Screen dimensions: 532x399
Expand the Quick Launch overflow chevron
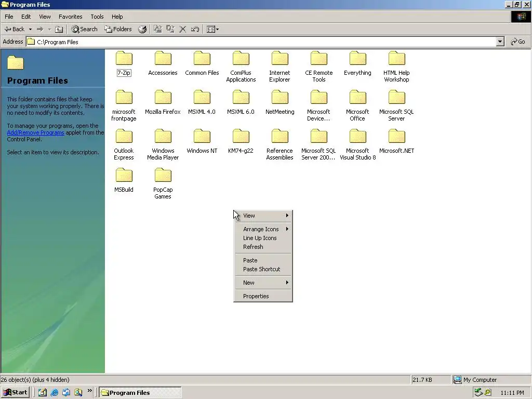pos(89,391)
